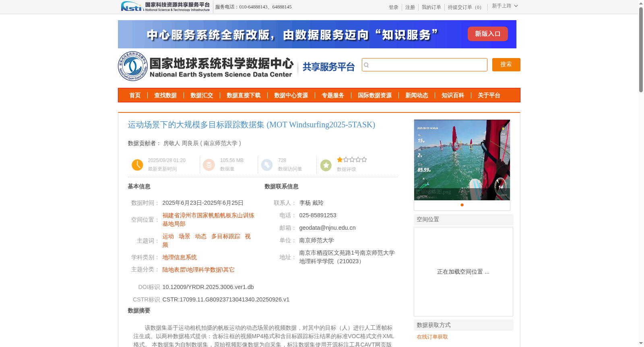Click the orange clock update-time icon
The width and height of the screenshot is (644, 347).
click(137, 165)
